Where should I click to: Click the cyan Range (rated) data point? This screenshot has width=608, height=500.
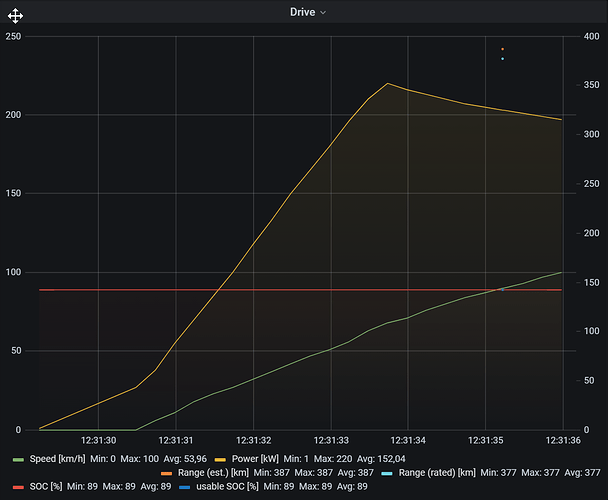point(503,59)
